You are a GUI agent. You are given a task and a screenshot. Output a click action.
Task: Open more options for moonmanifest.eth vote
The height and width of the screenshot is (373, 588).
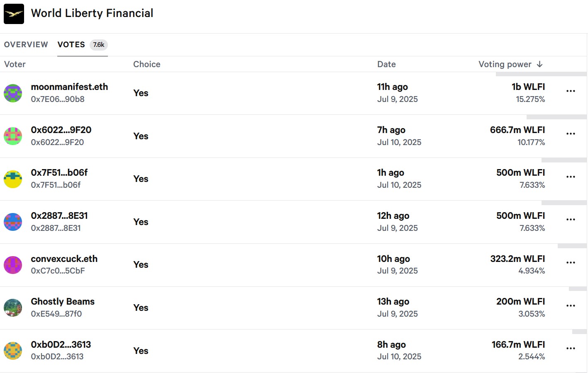[571, 91]
